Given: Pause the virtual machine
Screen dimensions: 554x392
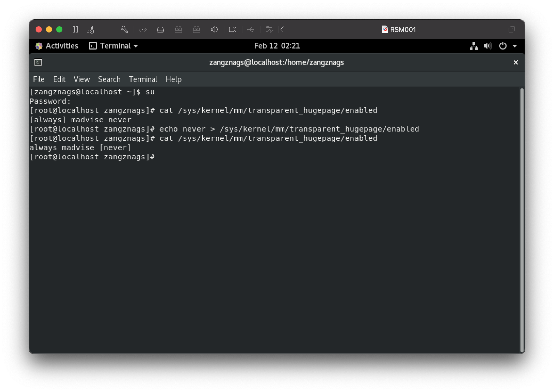Looking at the screenshot, I should 75,30.
